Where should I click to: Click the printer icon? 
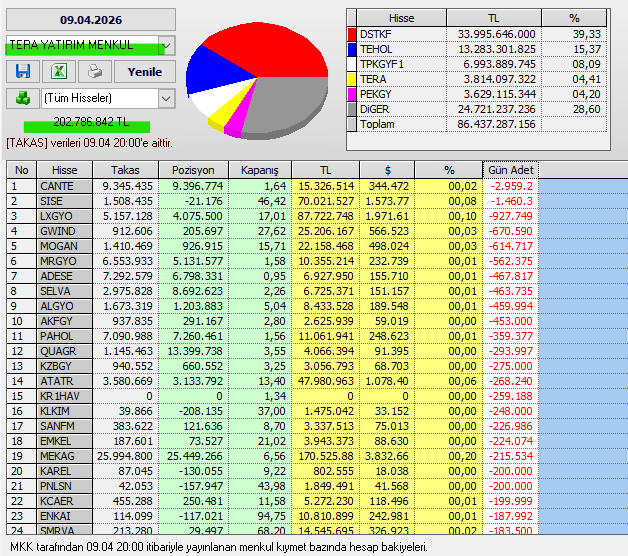click(95, 72)
